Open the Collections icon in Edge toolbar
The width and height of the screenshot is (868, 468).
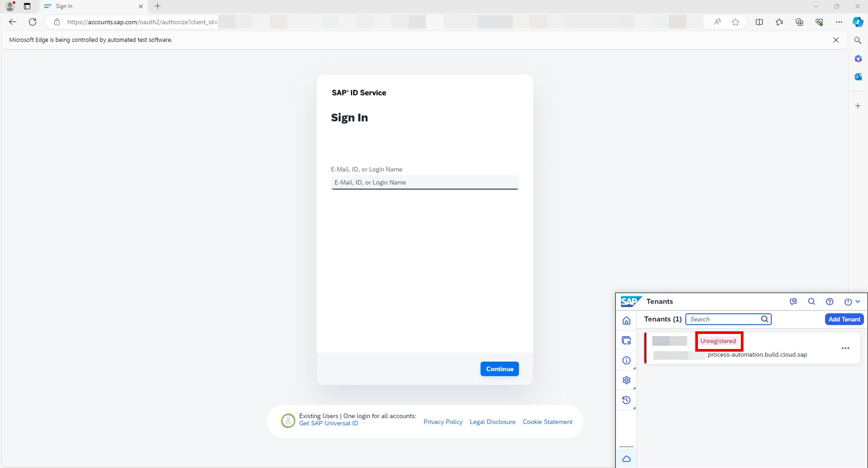click(799, 22)
